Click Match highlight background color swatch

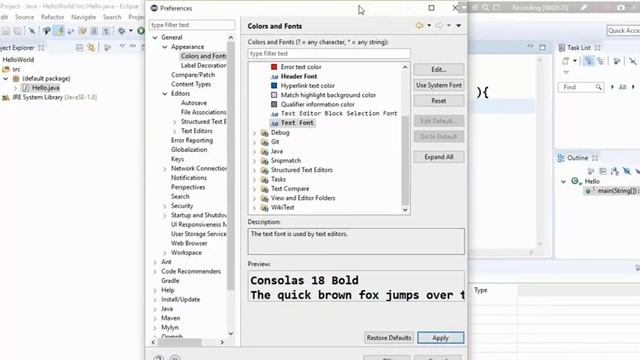[x=274, y=95]
